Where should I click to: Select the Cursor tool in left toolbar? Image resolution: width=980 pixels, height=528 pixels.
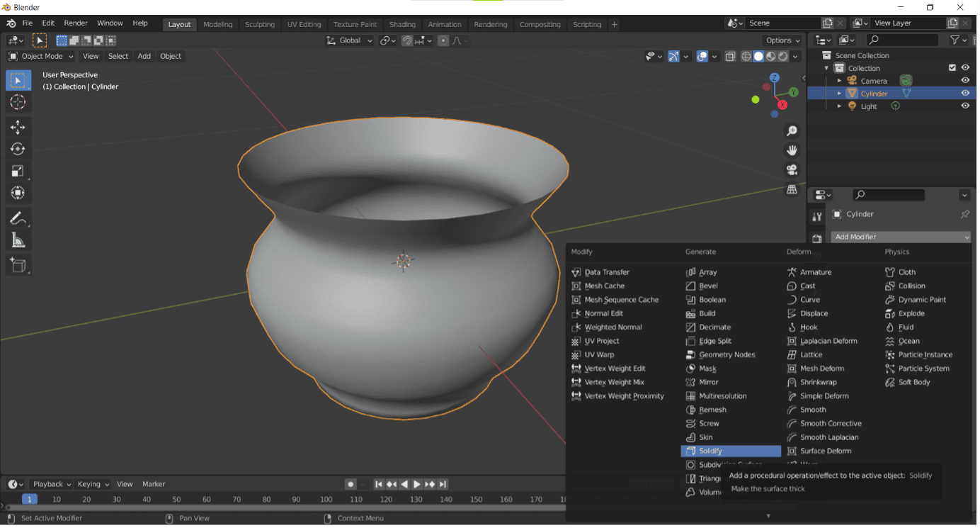18,102
